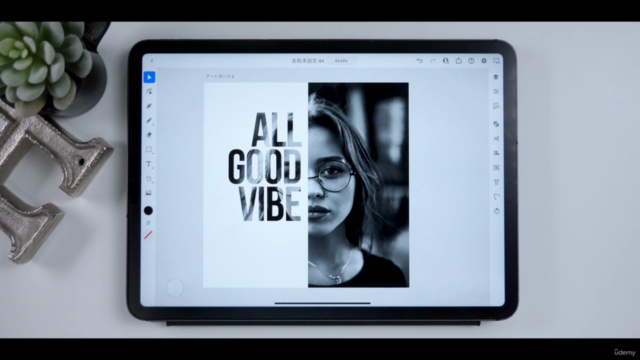640x360 pixels.
Task: Open the invite collaborators icon
Action: pos(446,61)
